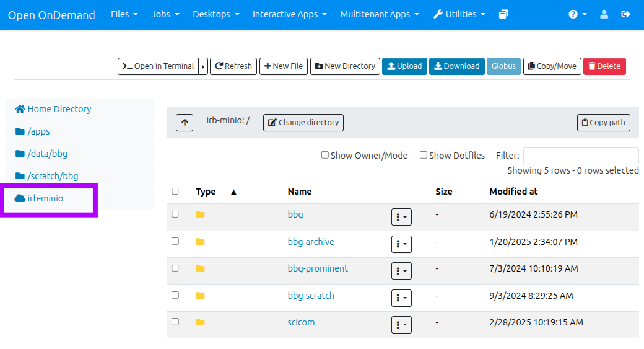
Task: Open the bbg-prominent folder link
Action: coord(318,268)
